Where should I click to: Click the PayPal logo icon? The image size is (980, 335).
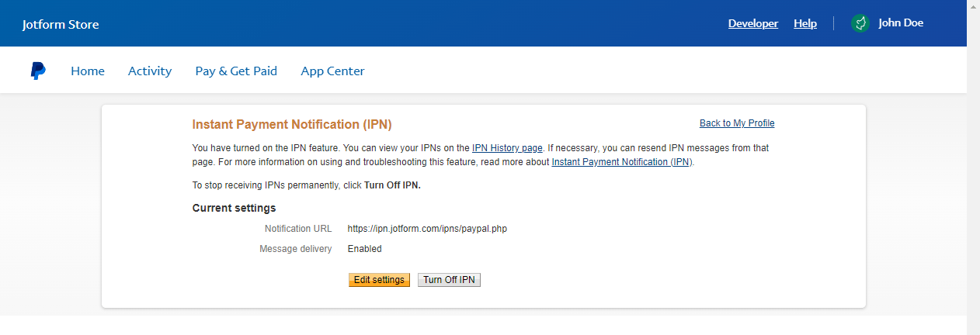coord(38,71)
